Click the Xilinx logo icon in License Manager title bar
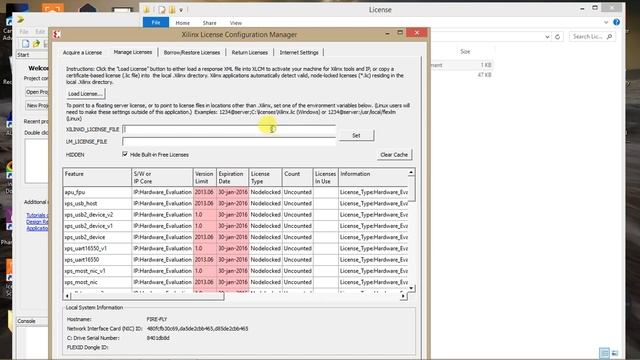 (57, 35)
